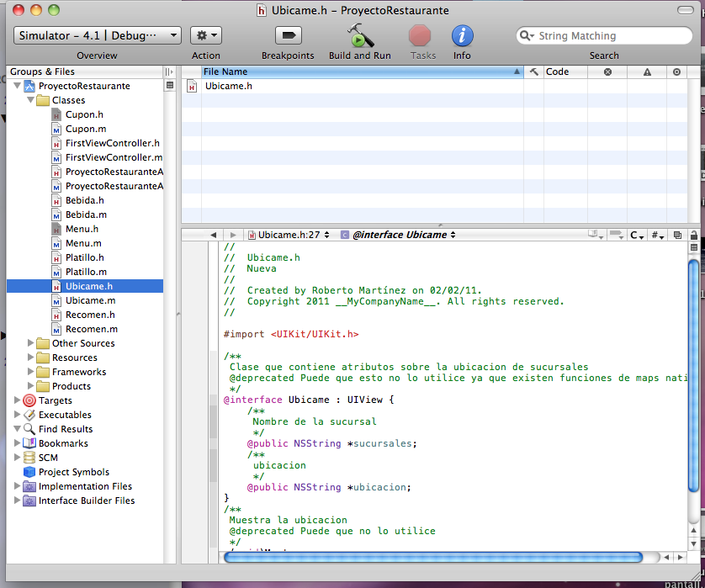
Task: Click the Find Results magnifier icon
Action: (x=29, y=429)
